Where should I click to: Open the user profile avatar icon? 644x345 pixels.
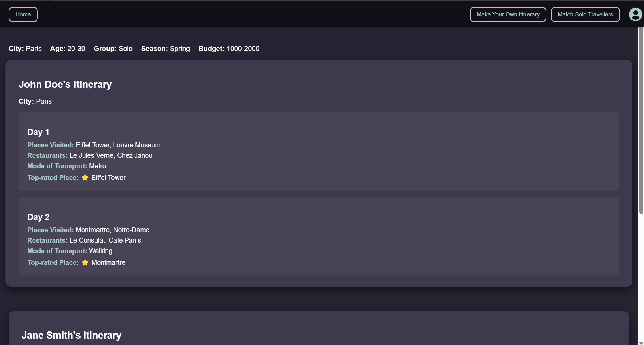coord(635,14)
